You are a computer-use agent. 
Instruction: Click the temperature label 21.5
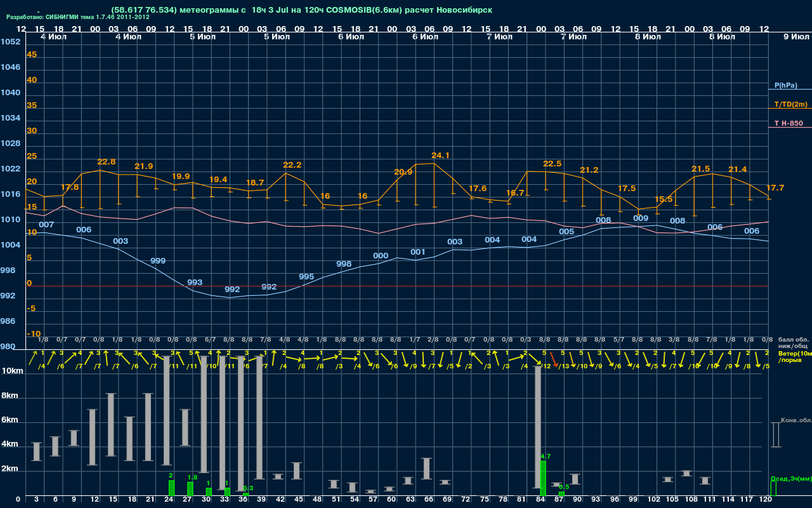[701, 169]
